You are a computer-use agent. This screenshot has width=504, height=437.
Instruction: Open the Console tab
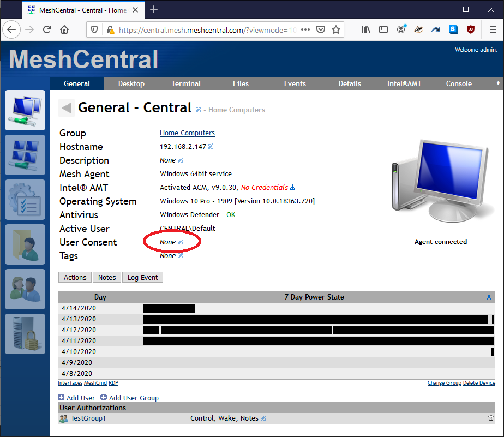459,83
